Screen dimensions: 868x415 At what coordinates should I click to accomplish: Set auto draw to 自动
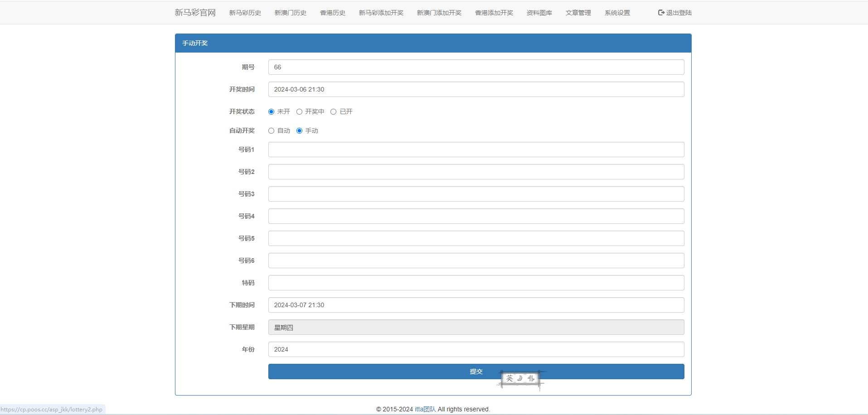pos(271,131)
